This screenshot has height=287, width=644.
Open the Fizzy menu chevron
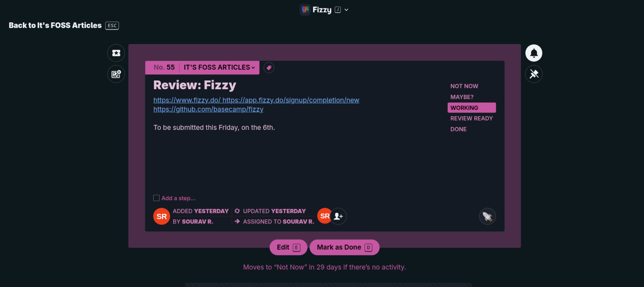click(346, 10)
